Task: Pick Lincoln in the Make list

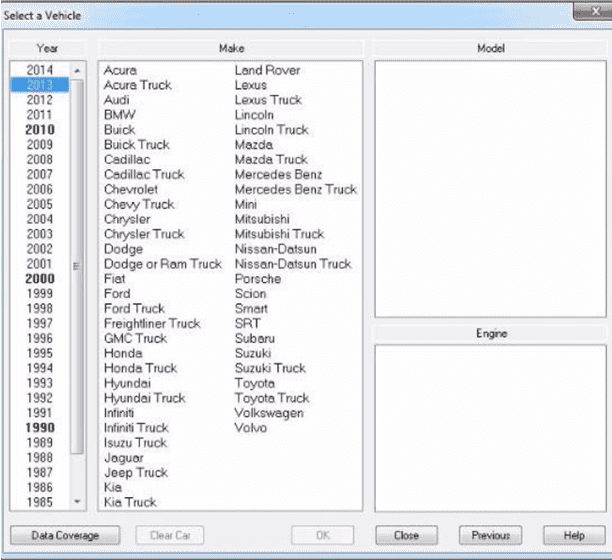Action: pos(254,115)
